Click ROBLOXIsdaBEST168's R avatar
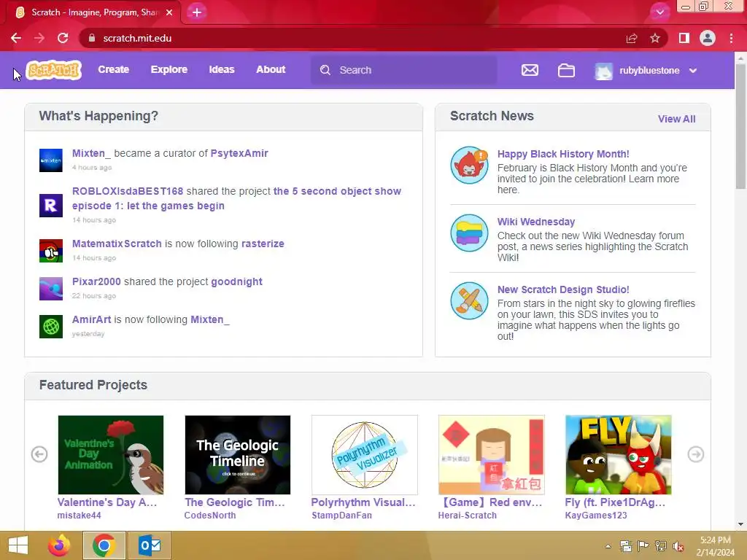Viewport: 747px width, 560px height. 51,206
